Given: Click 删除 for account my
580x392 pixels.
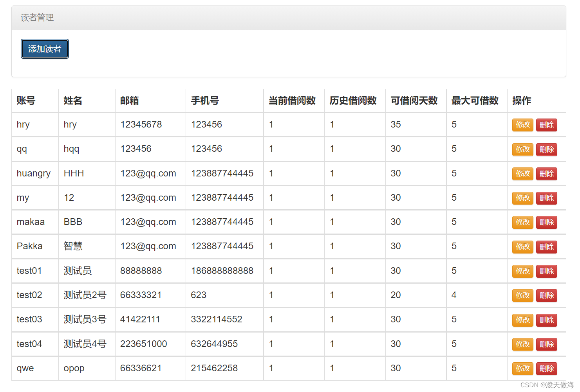Looking at the screenshot, I should pyautogui.click(x=547, y=198).
